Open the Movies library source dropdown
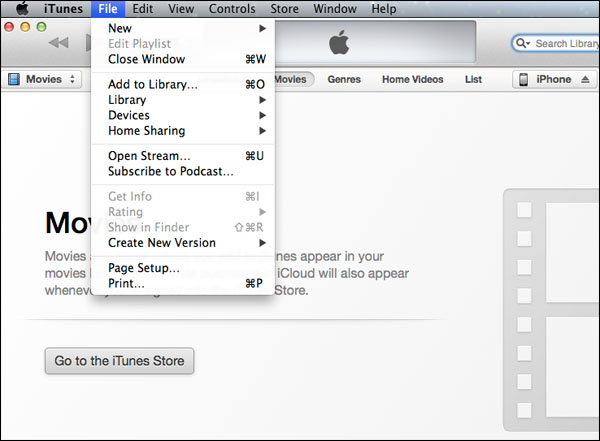 tap(43, 79)
